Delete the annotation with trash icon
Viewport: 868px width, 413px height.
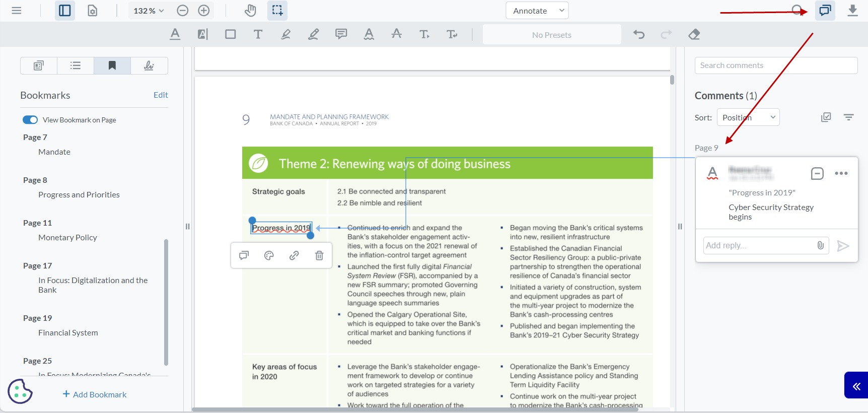tap(319, 255)
